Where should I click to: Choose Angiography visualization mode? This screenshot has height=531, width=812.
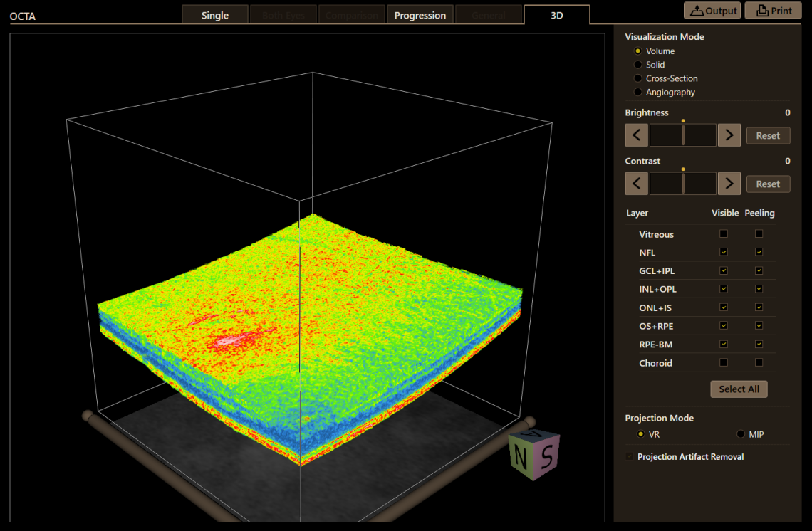coord(638,92)
